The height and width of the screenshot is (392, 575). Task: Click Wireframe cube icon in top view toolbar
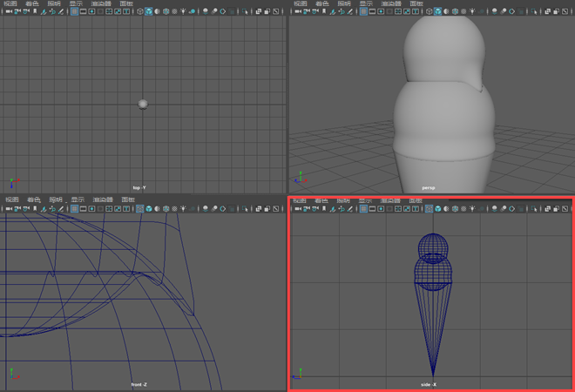click(139, 11)
